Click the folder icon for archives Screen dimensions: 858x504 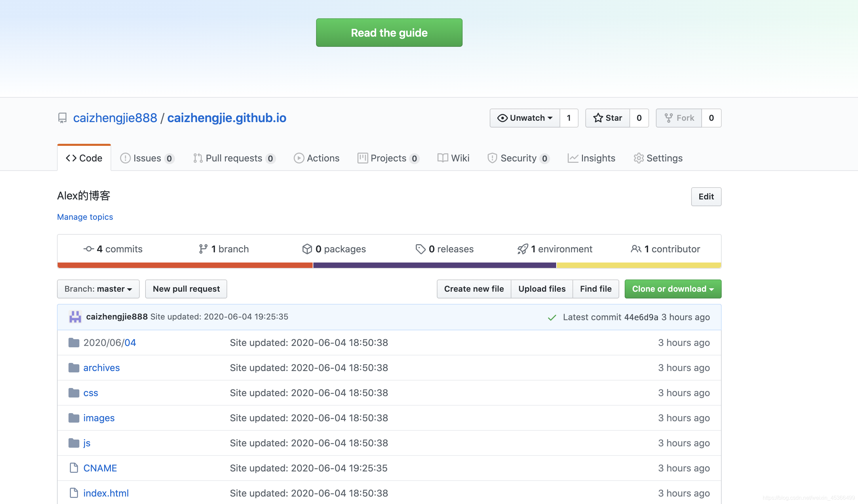tap(74, 368)
